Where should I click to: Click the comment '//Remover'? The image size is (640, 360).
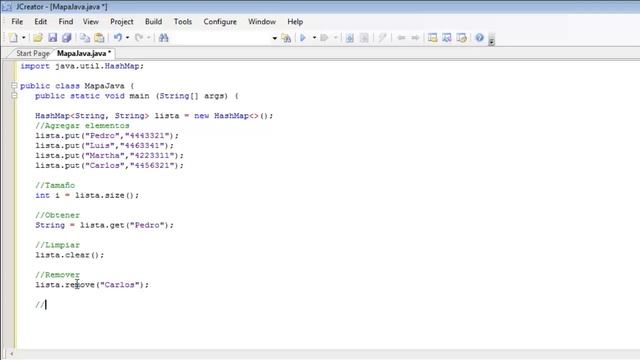point(58,275)
